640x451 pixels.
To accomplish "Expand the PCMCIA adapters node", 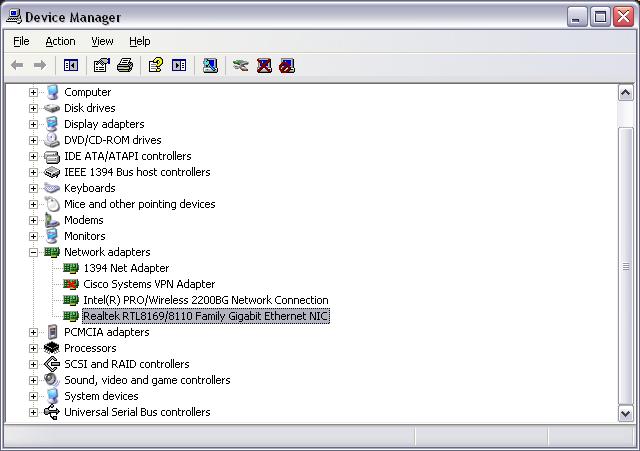I will point(33,332).
